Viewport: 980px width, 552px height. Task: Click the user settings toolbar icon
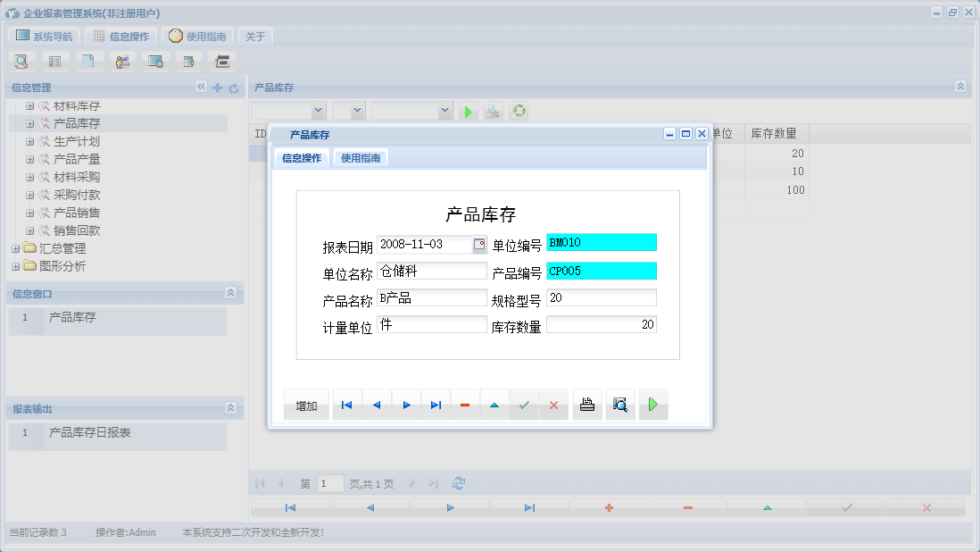click(x=122, y=62)
